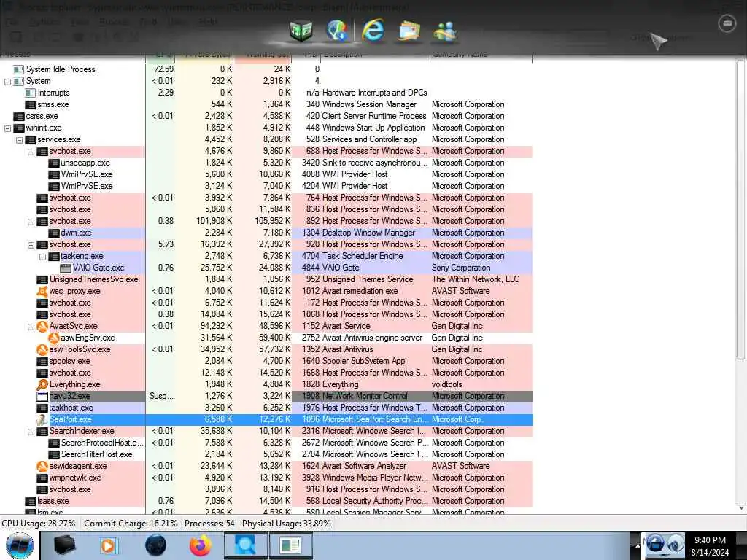Click the 'voidtools' company cell
This screenshot has height=560, width=747.
pos(447,384)
